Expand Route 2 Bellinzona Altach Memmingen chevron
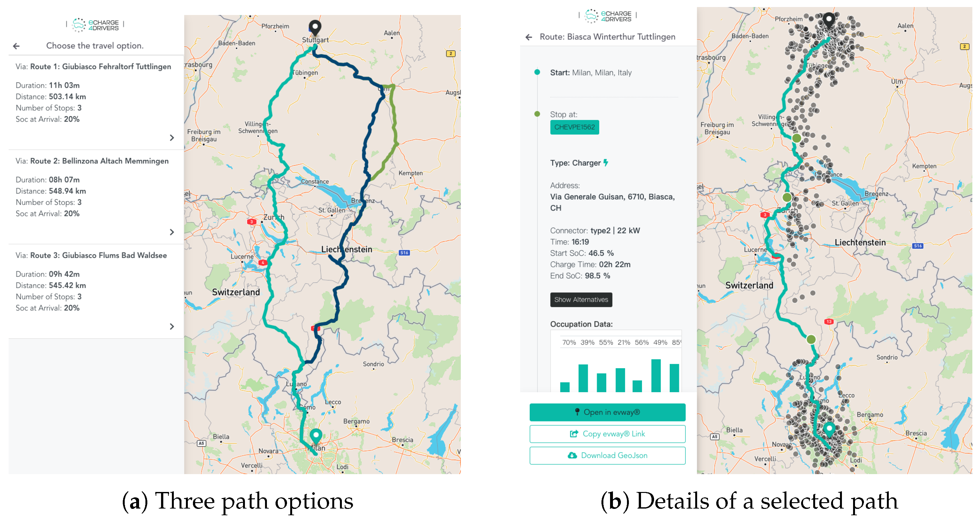980x521 pixels. coord(172,232)
